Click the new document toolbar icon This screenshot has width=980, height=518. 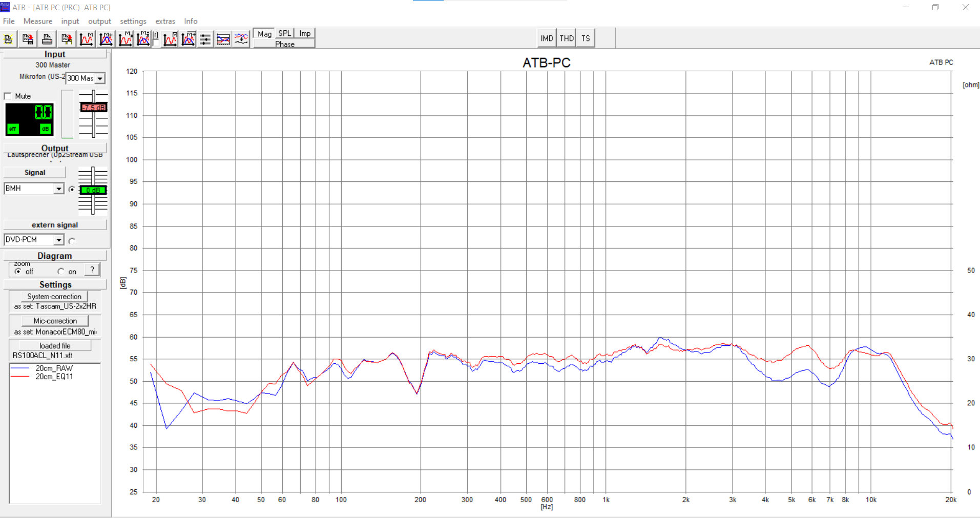click(x=8, y=39)
